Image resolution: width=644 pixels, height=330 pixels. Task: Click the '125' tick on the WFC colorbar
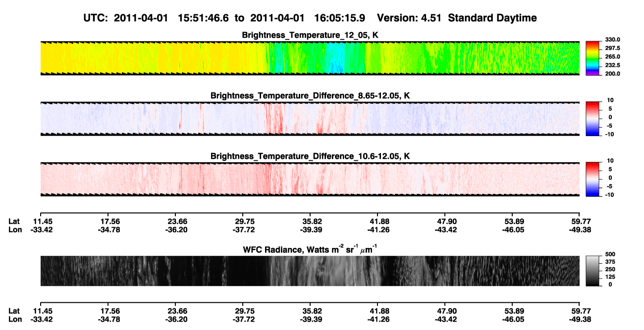pyautogui.click(x=611, y=277)
